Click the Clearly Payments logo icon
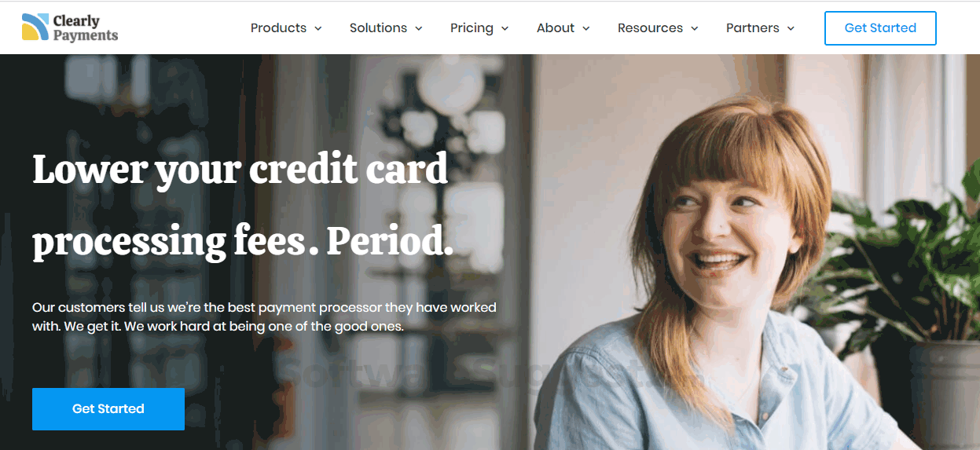The width and height of the screenshot is (980, 450). [x=35, y=27]
